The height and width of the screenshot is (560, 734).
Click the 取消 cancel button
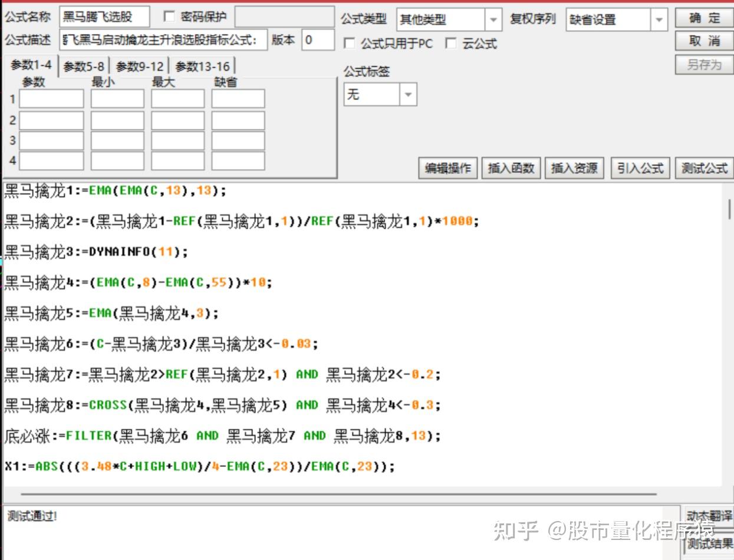click(x=703, y=41)
